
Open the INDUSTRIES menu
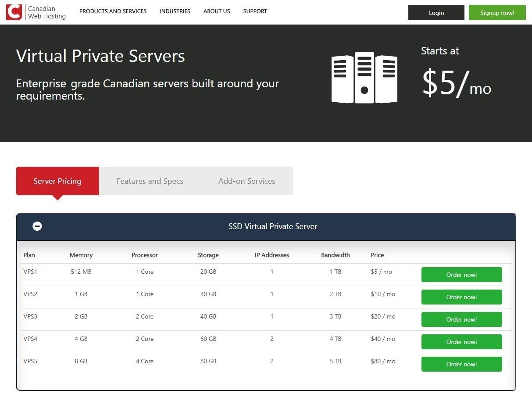click(175, 11)
